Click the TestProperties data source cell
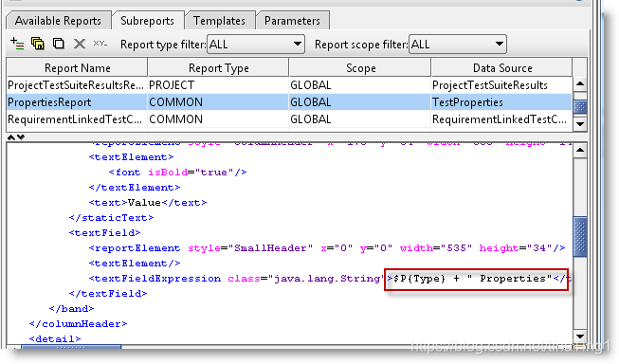 pyautogui.click(x=501, y=102)
